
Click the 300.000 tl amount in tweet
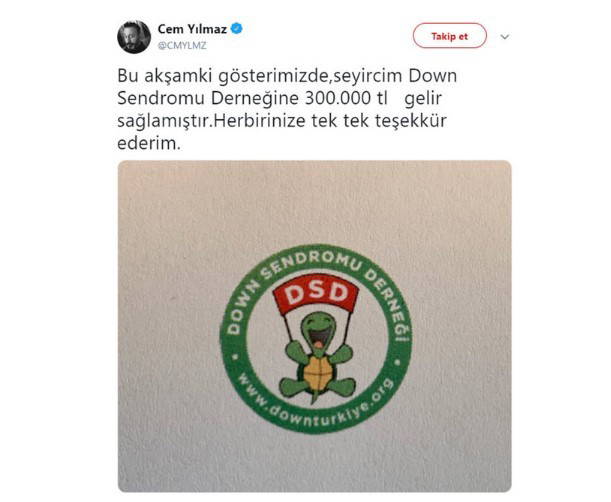pos(346,98)
